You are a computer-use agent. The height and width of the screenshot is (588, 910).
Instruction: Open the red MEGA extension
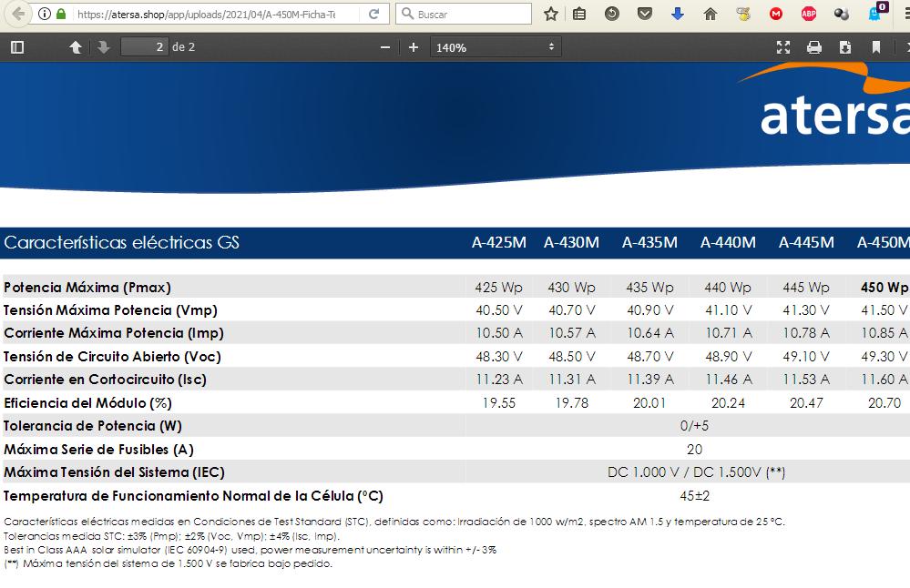click(x=776, y=14)
